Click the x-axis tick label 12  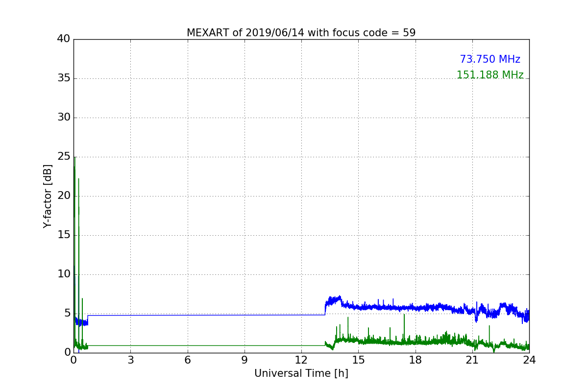pos(301,360)
